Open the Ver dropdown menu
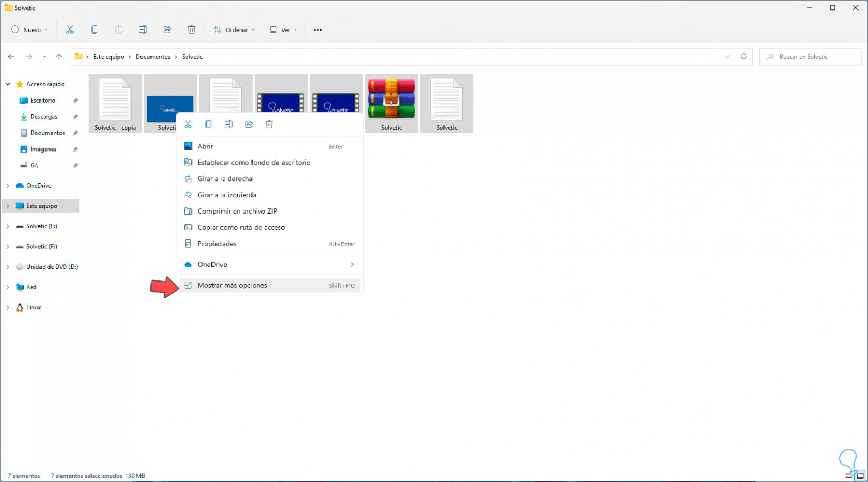Screen dimensions: 868x482 point(284,29)
